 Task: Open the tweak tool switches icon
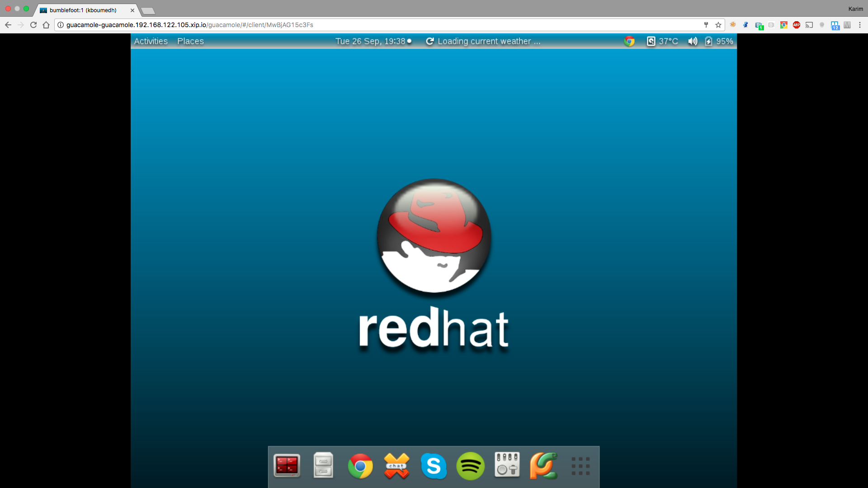507,465
